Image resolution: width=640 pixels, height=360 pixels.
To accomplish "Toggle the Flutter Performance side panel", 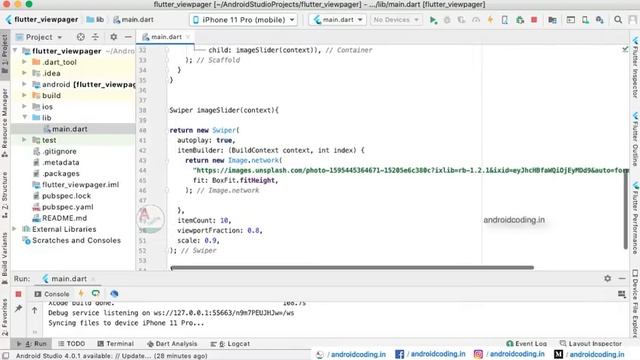I will (635, 218).
